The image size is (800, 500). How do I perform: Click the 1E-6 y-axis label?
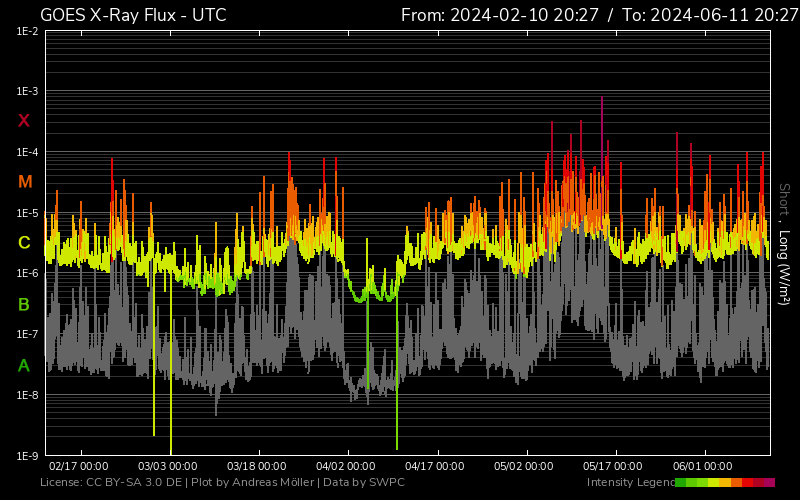point(27,273)
